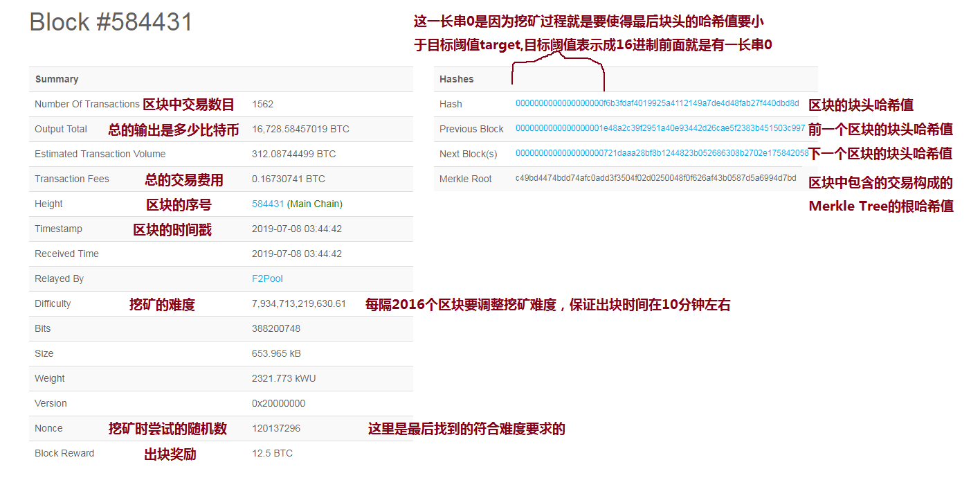
Task: Select the reward value 12.5 BTC
Action: 272,453
